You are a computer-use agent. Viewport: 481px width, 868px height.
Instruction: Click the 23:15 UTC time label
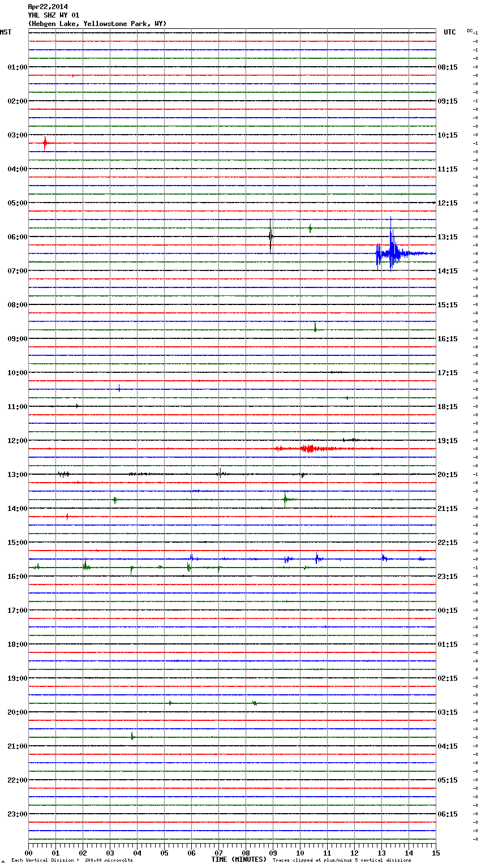448,577
